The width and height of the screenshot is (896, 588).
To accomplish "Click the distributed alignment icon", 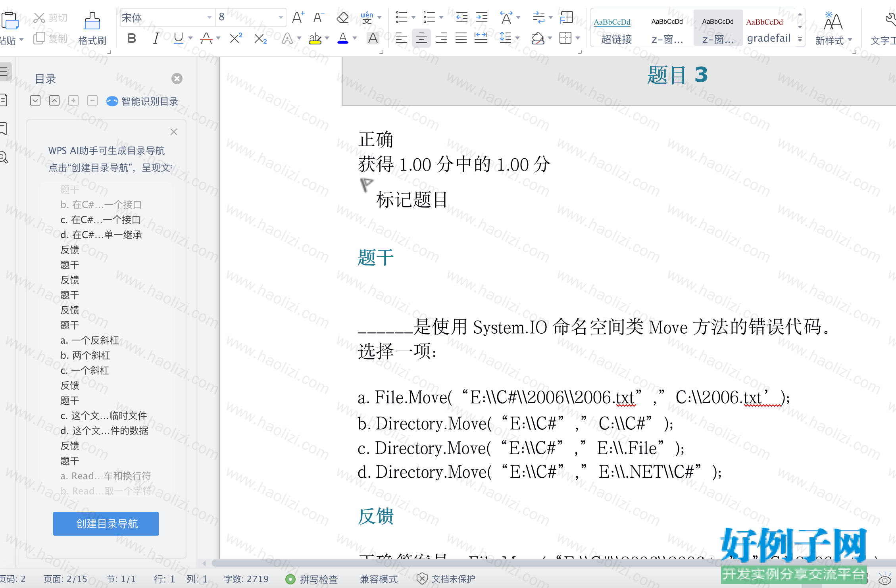I will tap(481, 38).
